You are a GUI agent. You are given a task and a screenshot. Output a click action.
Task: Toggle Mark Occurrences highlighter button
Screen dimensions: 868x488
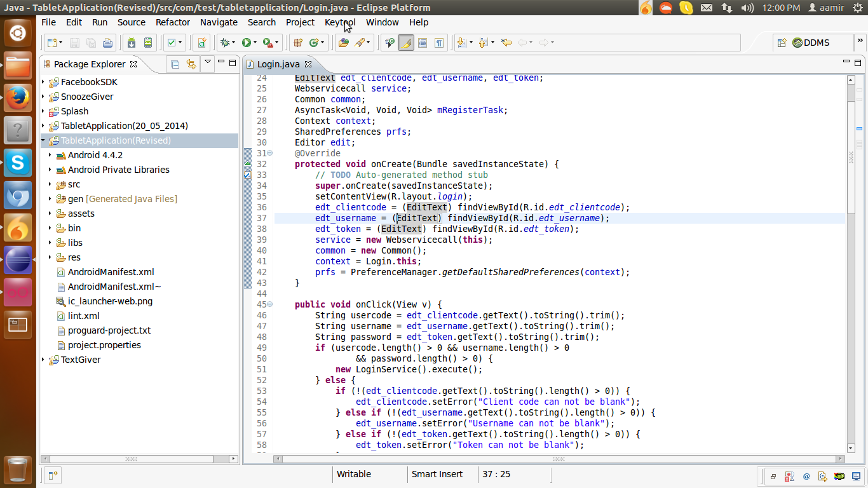tap(406, 43)
